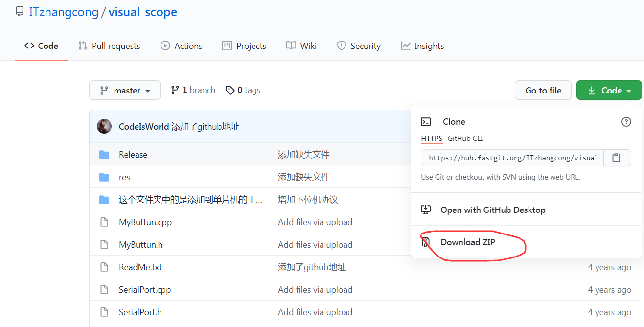Open ReadMe.txt's commit message 添加了github地址

click(312, 267)
